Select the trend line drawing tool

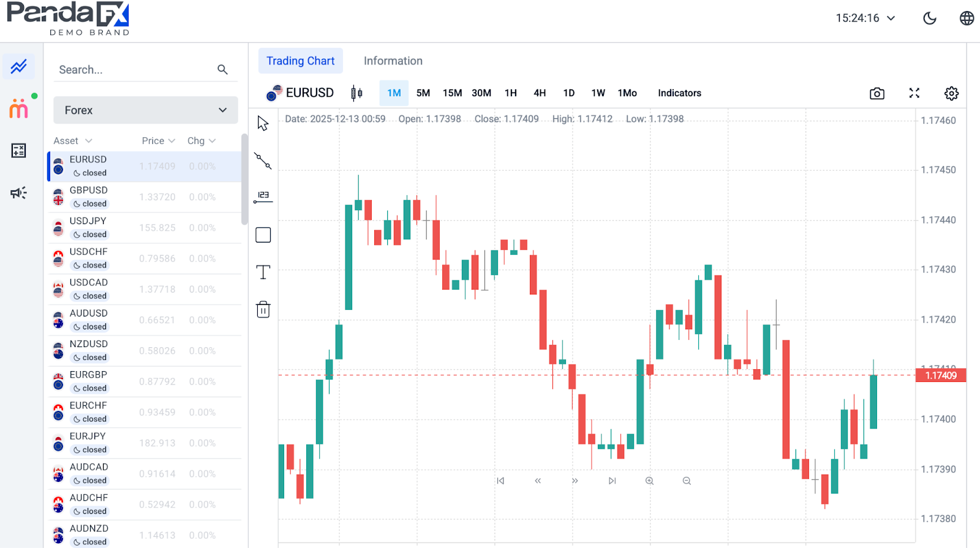(x=263, y=161)
